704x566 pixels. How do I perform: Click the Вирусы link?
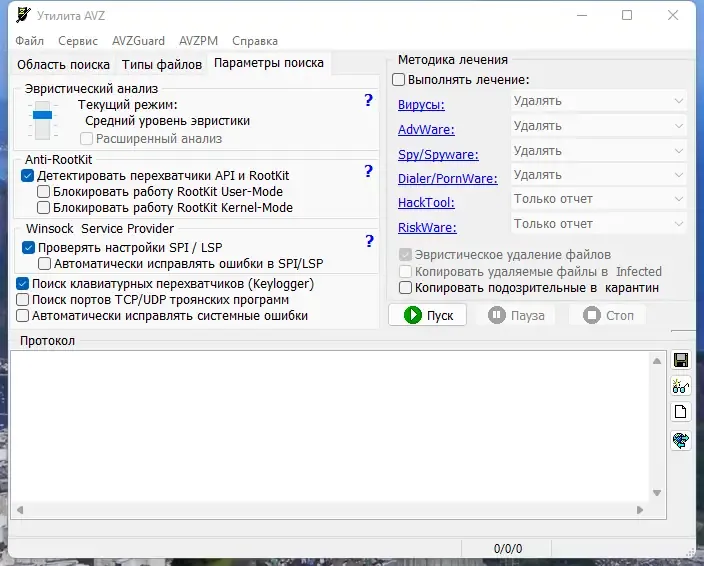(x=421, y=105)
